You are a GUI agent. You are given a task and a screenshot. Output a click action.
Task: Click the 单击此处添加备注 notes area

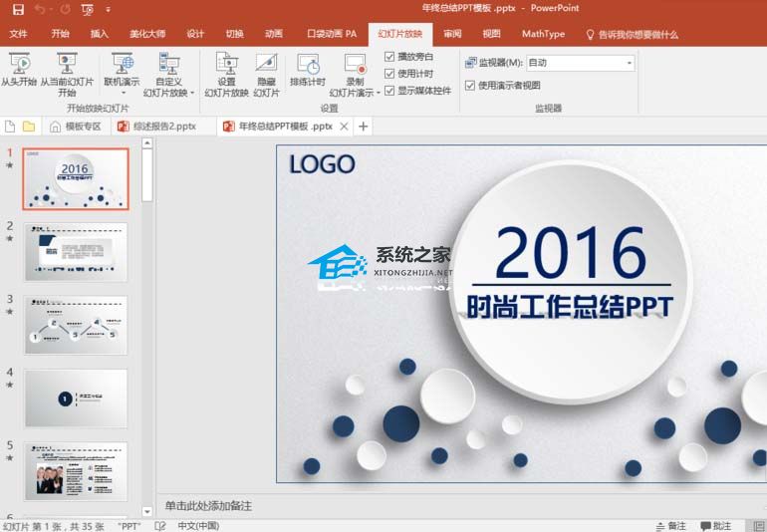208,506
